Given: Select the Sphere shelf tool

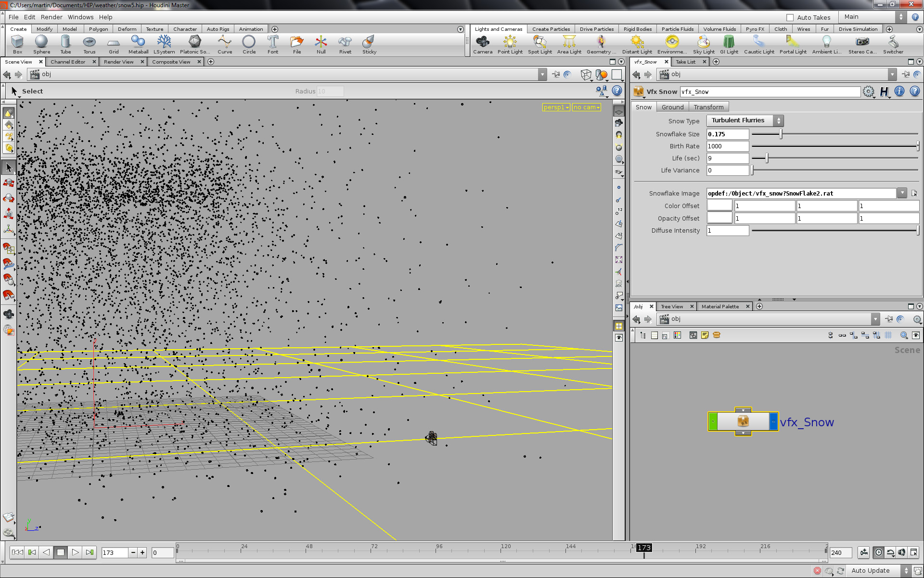Looking at the screenshot, I should coord(41,44).
